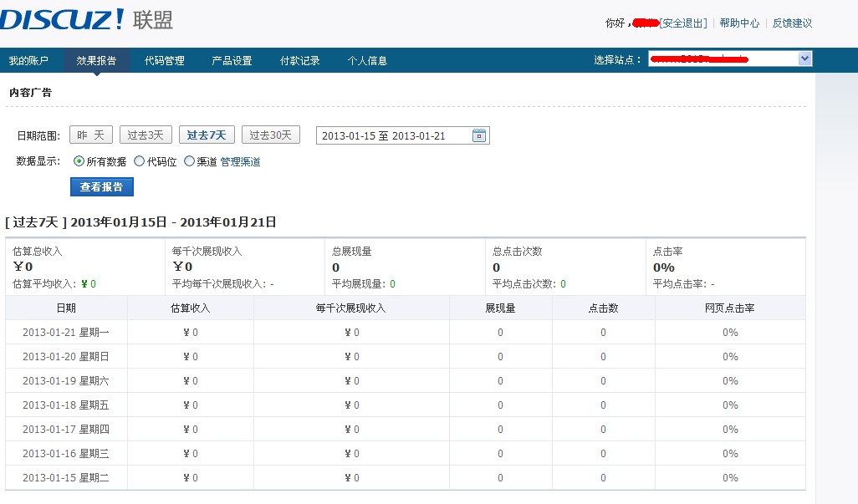Click the 点击率 summary label
Image resolution: width=858 pixels, height=504 pixels.
(667, 252)
